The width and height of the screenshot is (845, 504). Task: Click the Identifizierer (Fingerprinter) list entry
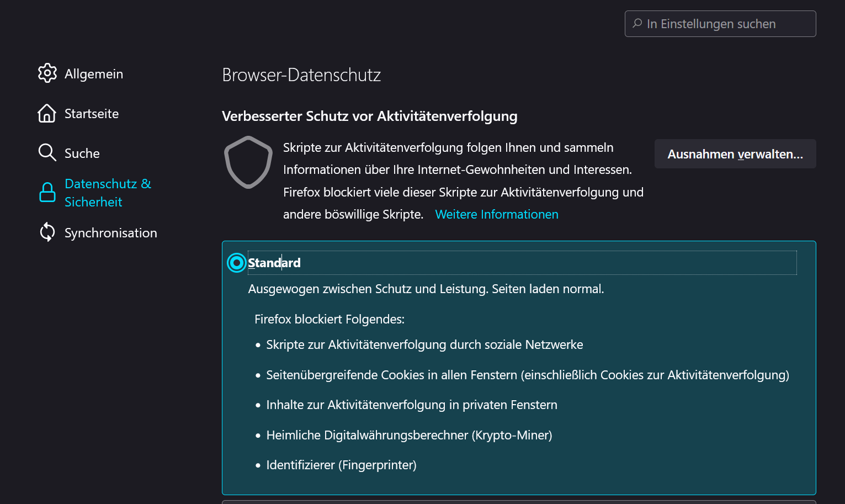click(341, 465)
